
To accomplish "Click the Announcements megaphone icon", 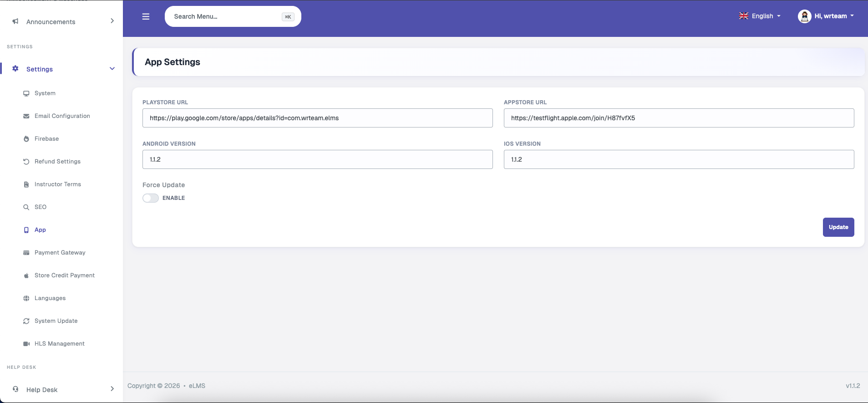I will (15, 21).
